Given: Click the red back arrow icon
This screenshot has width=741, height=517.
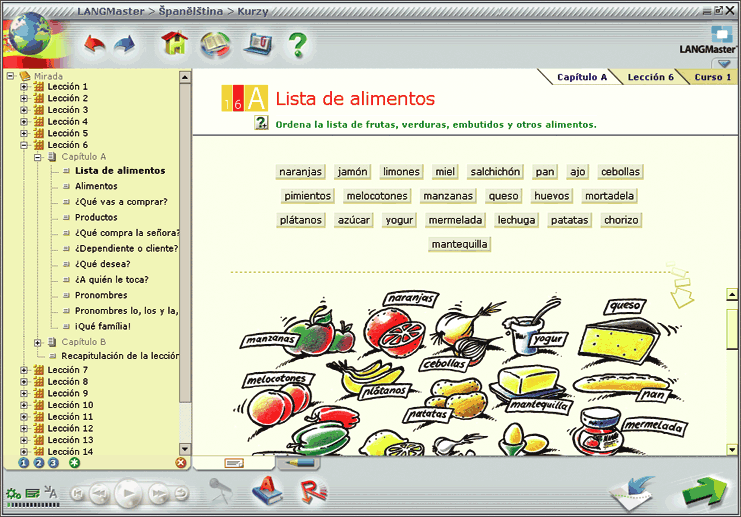Looking at the screenshot, I should [x=94, y=44].
